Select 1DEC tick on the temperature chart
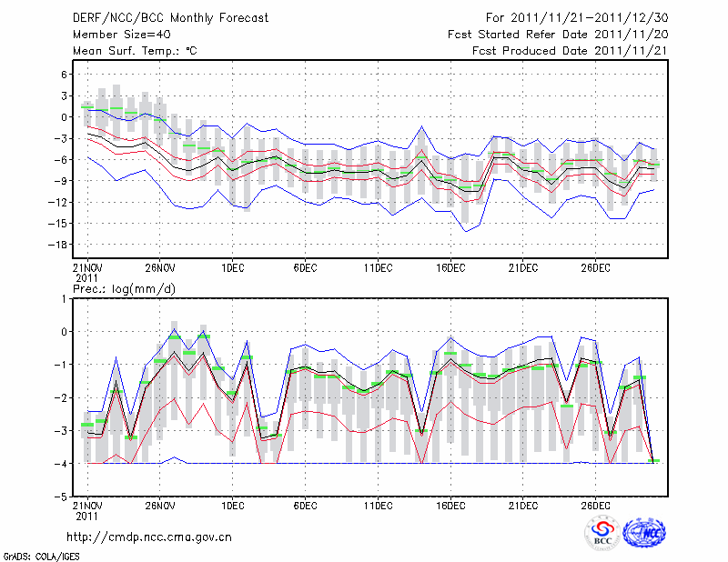The width and height of the screenshot is (728, 562). tap(231, 268)
